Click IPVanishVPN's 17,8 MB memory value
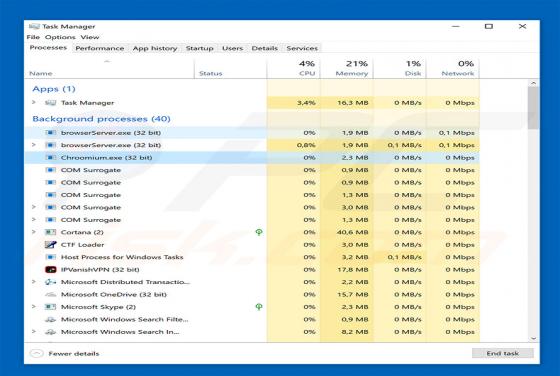 pyautogui.click(x=353, y=270)
